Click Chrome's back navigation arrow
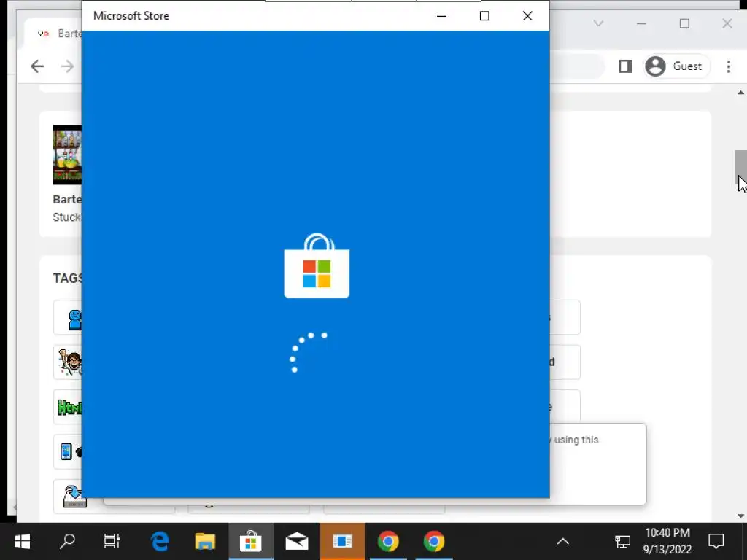Screen dimensions: 747x560 37,66
